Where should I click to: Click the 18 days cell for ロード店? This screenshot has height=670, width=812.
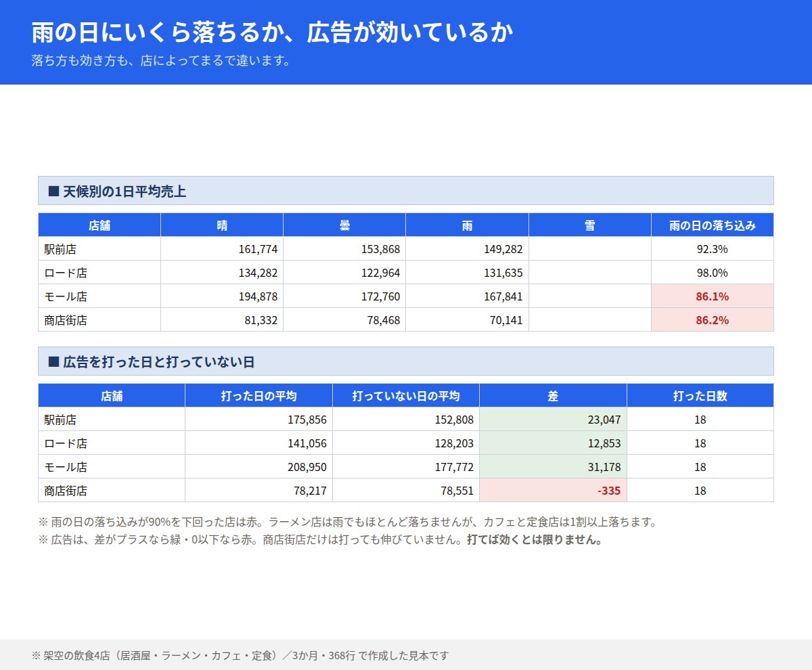[x=700, y=443]
